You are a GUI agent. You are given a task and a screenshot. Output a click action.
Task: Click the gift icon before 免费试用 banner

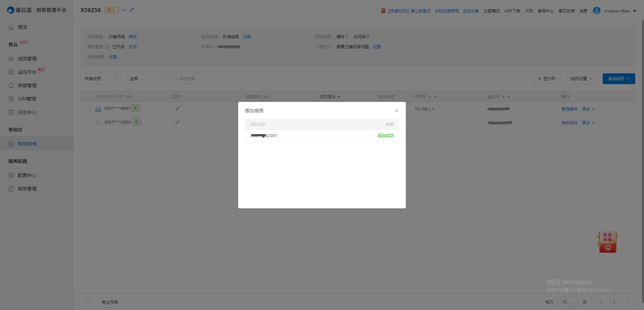point(383,11)
